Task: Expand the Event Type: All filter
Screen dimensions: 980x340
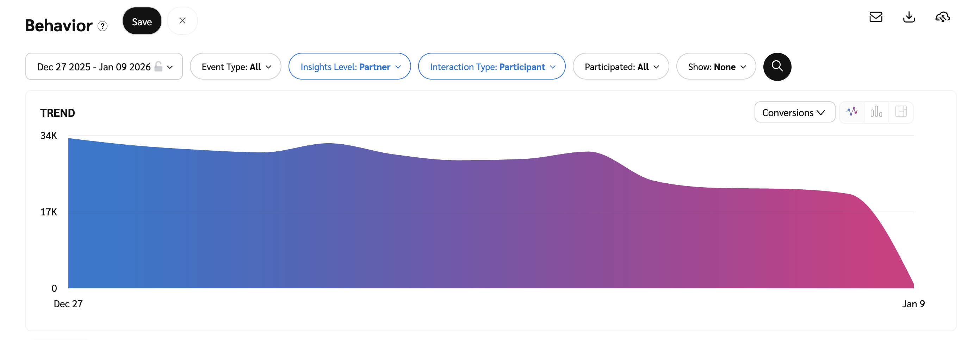Action: click(236, 67)
